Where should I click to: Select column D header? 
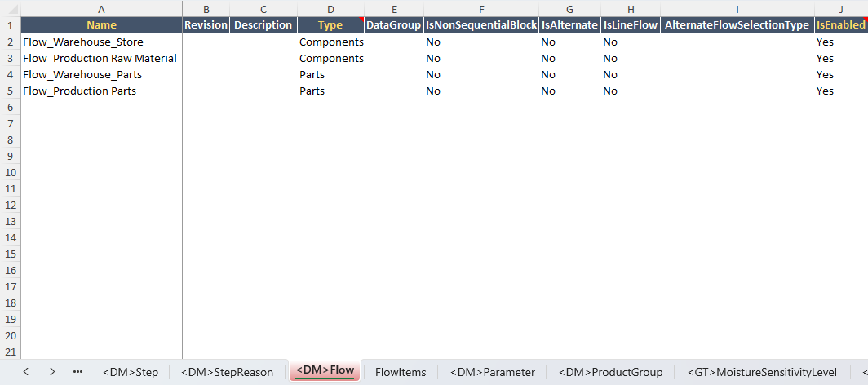[330, 9]
